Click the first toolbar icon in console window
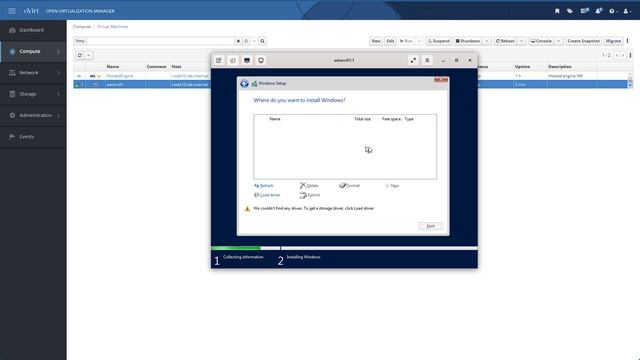Image resolution: width=640 pixels, height=360 pixels. pyautogui.click(x=219, y=60)
